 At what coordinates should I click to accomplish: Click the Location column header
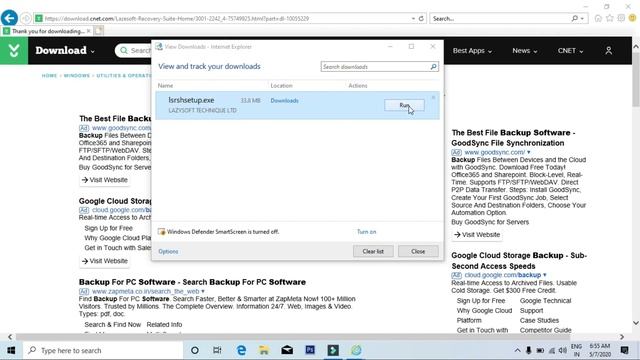pos(281,86)
